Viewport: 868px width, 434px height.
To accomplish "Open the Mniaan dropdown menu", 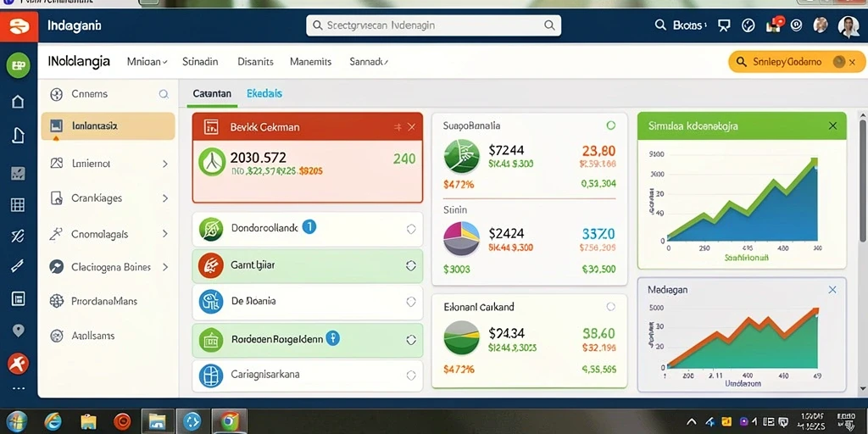I will pos(147,62).
